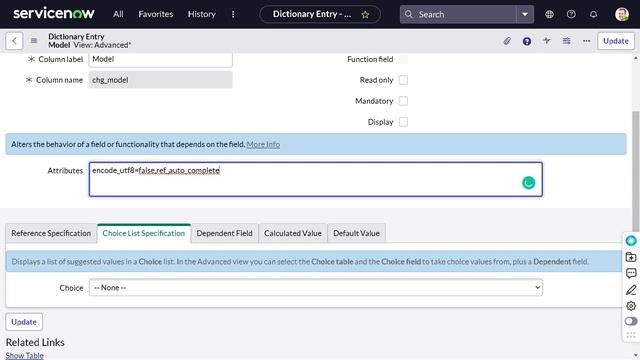Viewport: 640px width, 360px height.
Task: Enable the Read only checkbox
Action: pyautogui.click(x=403, y=80)
